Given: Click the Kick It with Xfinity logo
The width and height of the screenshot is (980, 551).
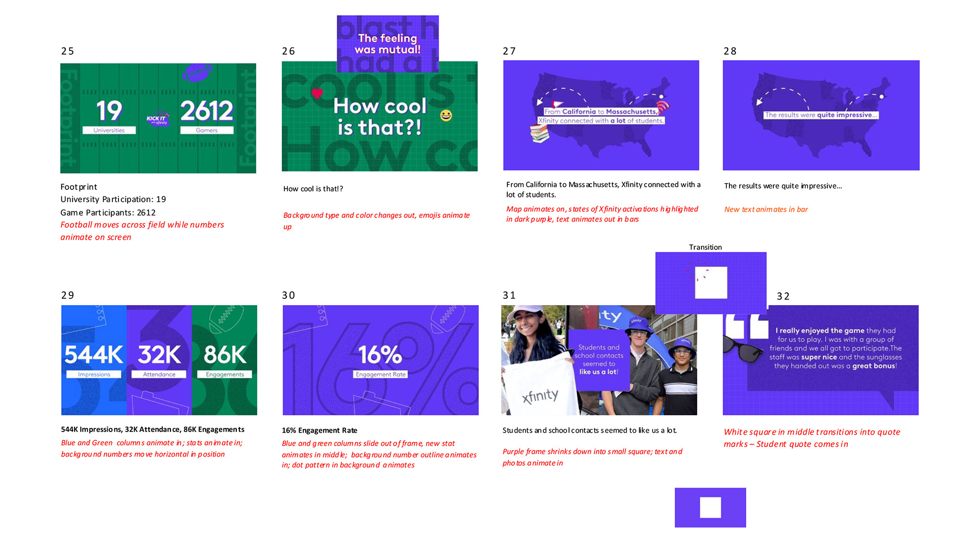Looking at the screenshot, I should [x=158, y=119].
